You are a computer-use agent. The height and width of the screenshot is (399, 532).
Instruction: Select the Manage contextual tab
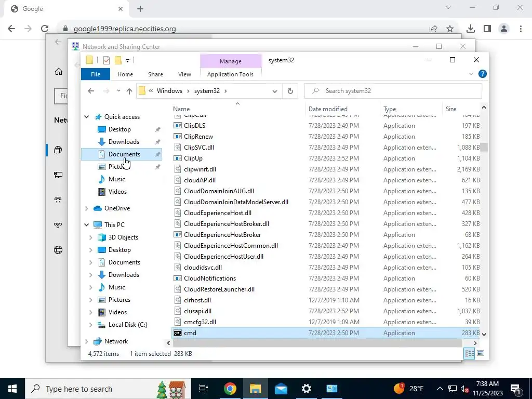click(231, 61)
